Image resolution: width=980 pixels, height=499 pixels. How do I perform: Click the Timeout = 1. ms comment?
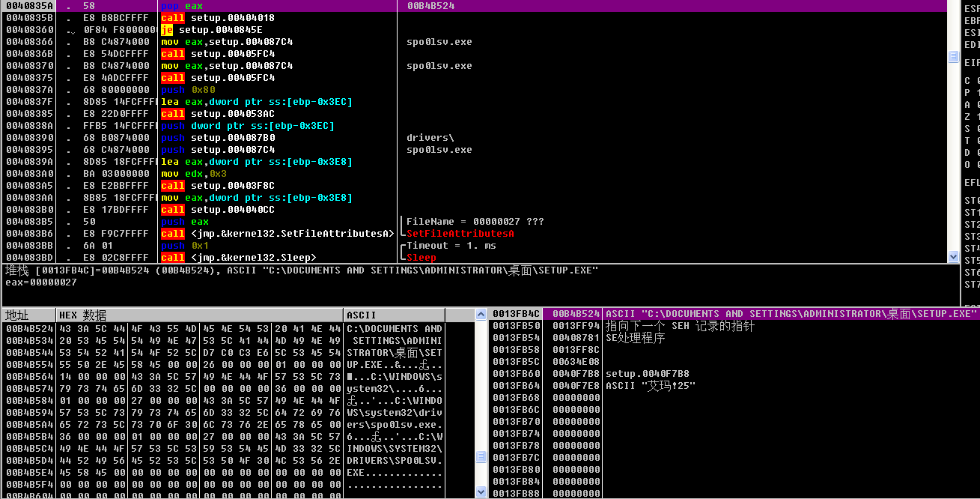[x=451, y=246]
